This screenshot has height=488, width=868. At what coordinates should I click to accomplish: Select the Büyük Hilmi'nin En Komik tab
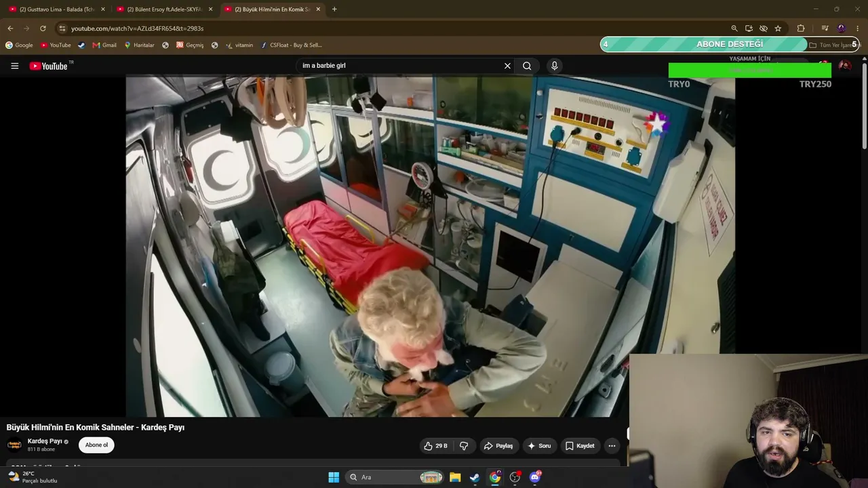[x=271, y=9]
